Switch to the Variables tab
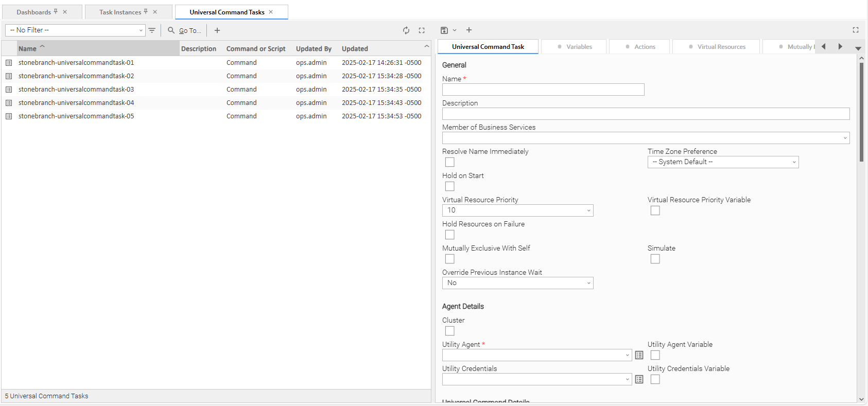This screenshot has height=406, width=868. (575, 47)
